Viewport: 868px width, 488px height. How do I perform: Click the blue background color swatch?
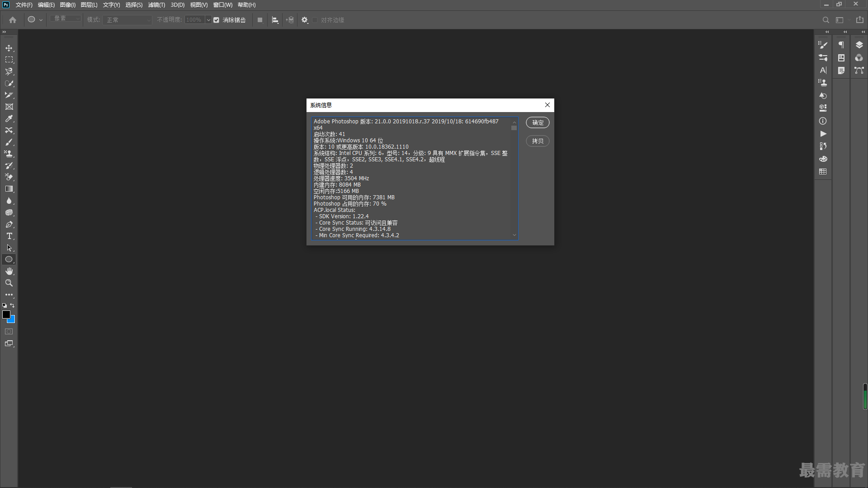12,320
